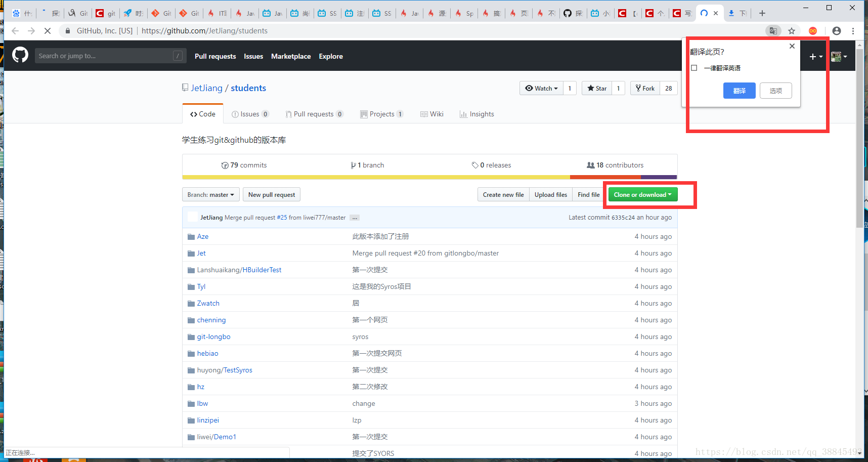Expand Clone or download menu

click(642, 195)
